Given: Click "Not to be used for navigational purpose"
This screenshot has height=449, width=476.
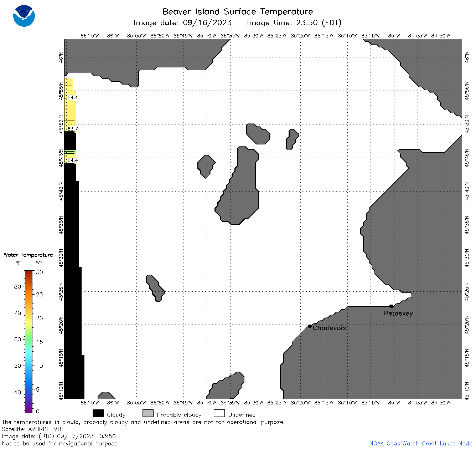Looking at the screenshot, I should click(59, 443).
